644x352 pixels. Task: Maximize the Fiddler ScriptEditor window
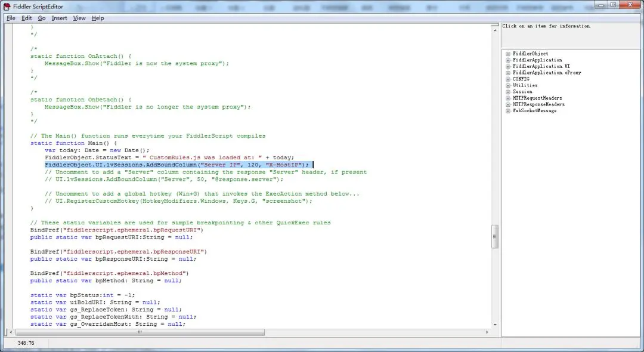coord(613,5)
